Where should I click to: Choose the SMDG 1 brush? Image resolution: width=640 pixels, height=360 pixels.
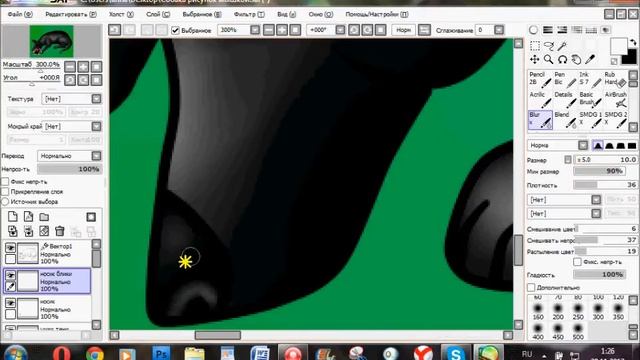591,120
